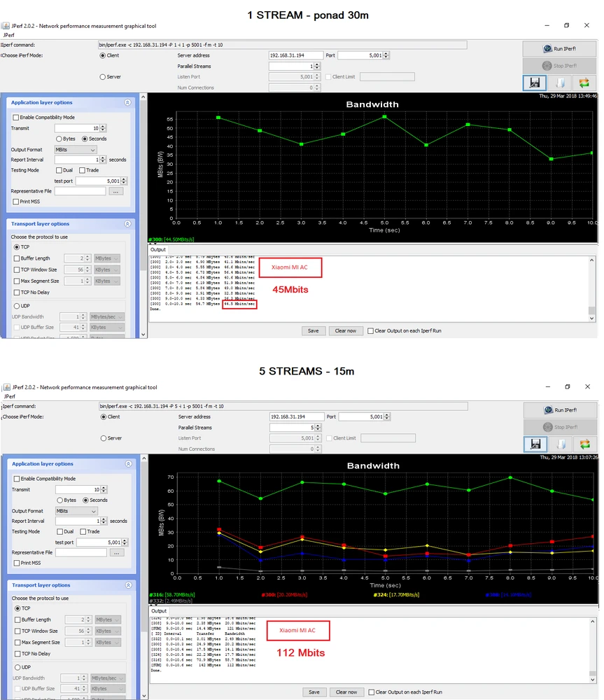
Task: Click the Server address field in 5 STREAMS window
Action: point(297,416)
